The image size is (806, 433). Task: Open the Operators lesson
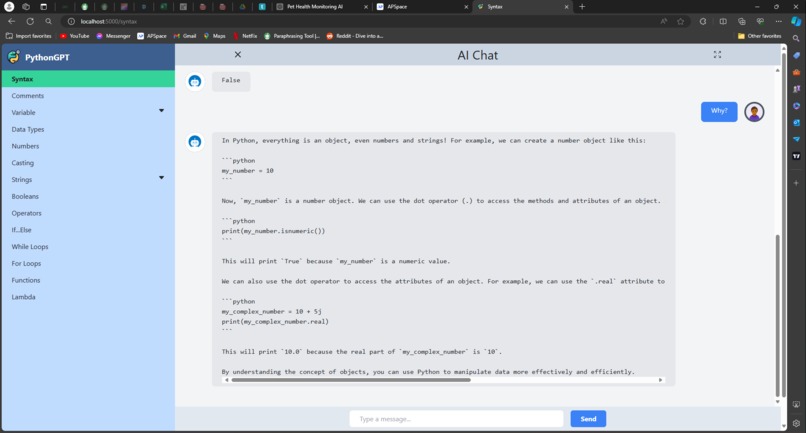pyautogui.click(x=88, y=213)
